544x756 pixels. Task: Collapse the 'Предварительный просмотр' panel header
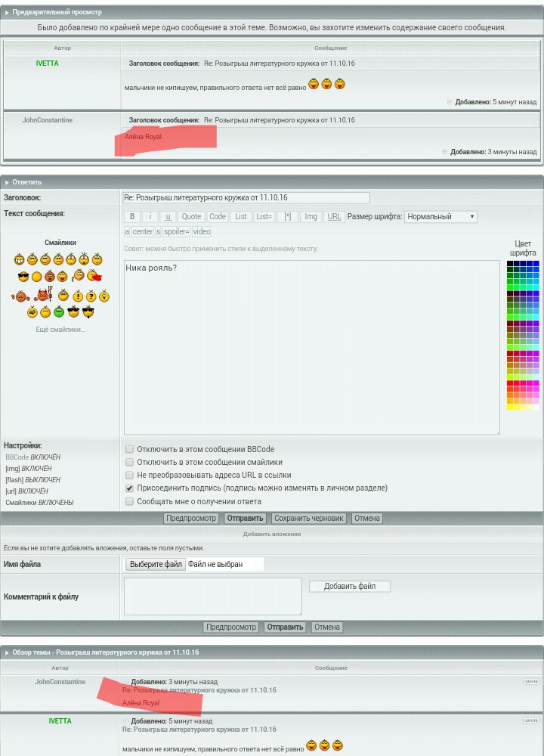click(57, 12)
